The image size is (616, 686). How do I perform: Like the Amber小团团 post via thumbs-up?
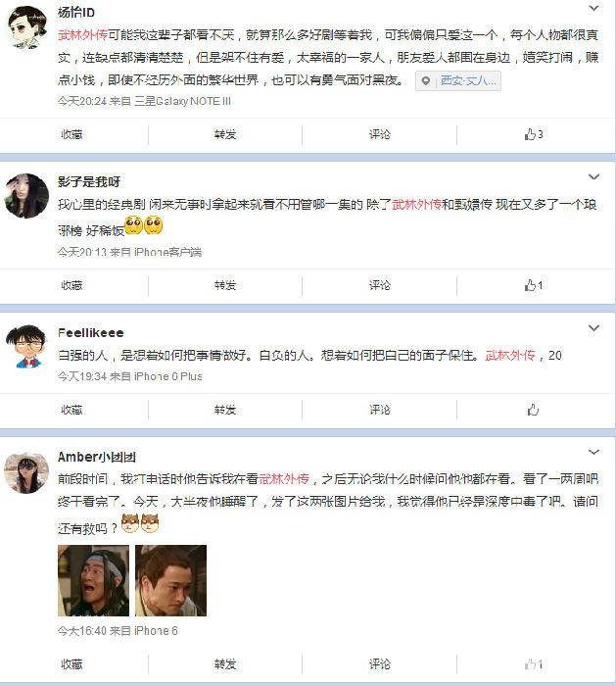tap(534, 664)
